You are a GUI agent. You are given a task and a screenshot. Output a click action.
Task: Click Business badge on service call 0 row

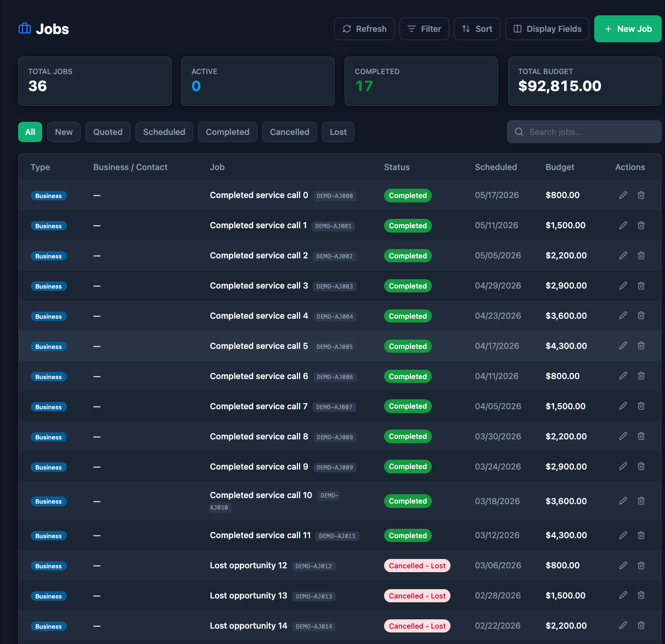click(49, 196)
